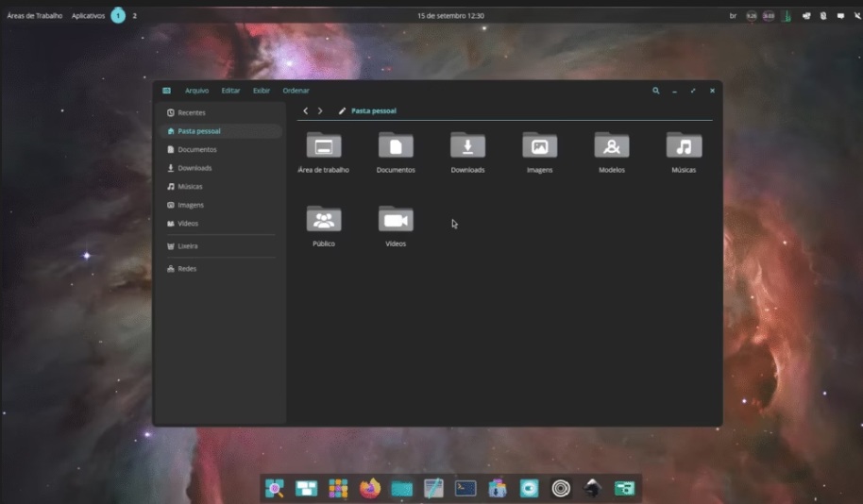Click the date and time clock
Screen dimensions: 863x504
point(450,16)
